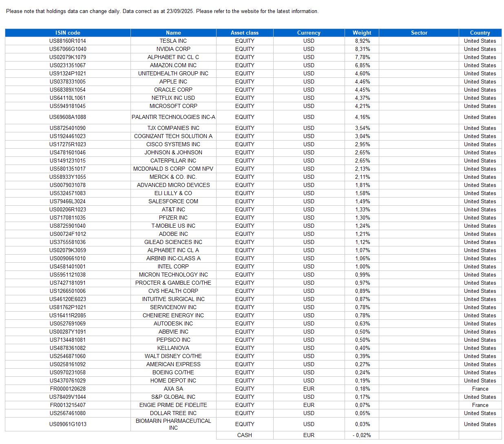This screenshot has width=504, height=444.
Task: Select the EUR currency in AXA SA row
Action: click(x=309, y=389)
